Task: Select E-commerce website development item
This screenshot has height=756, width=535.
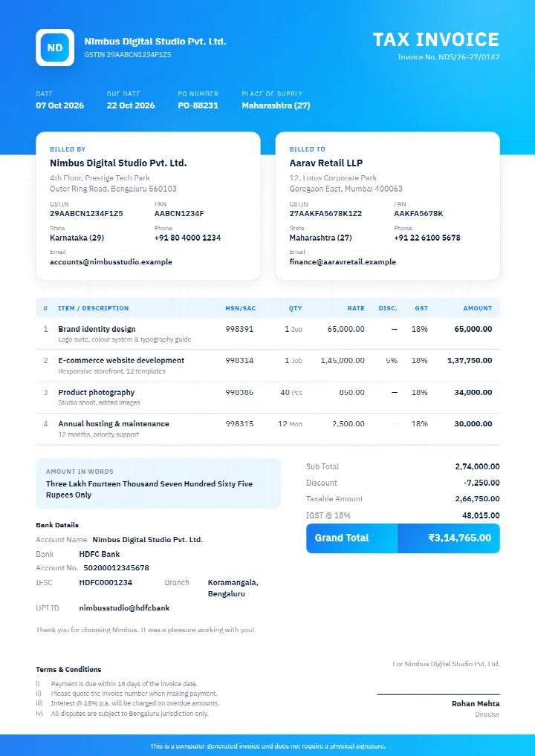Action: coord(121,360)
